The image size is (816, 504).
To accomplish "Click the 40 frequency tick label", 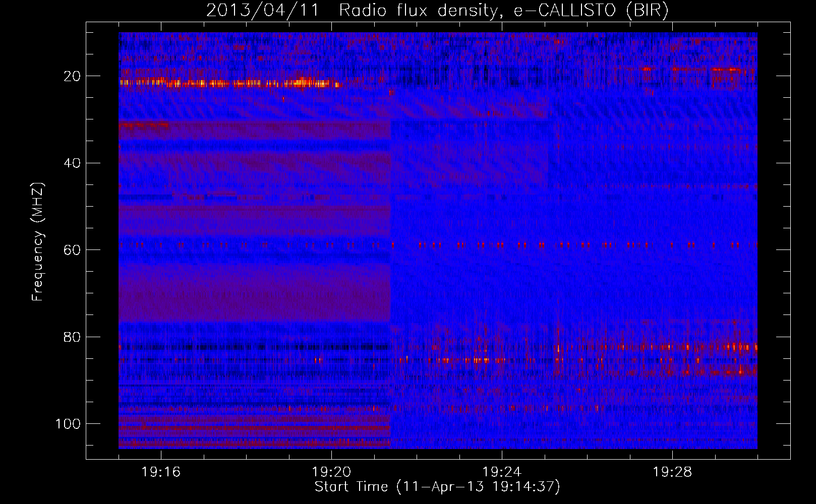I will 73,163.
